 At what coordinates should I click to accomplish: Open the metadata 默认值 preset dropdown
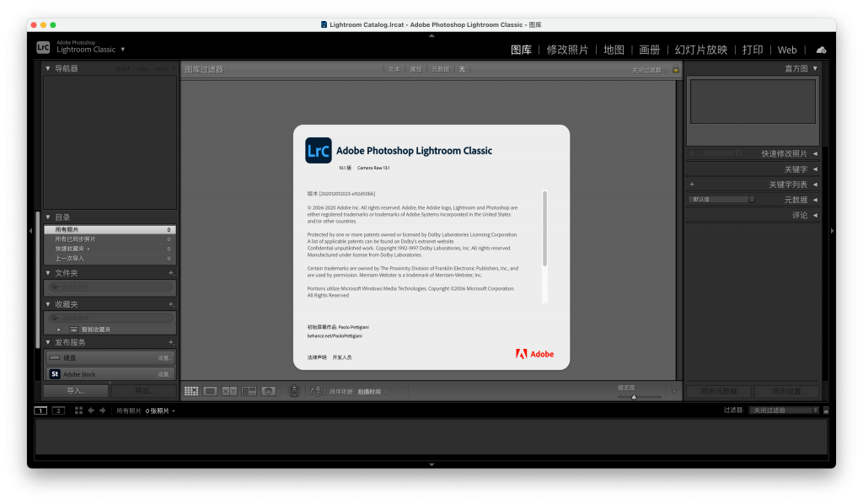click(x=721, y=199)
